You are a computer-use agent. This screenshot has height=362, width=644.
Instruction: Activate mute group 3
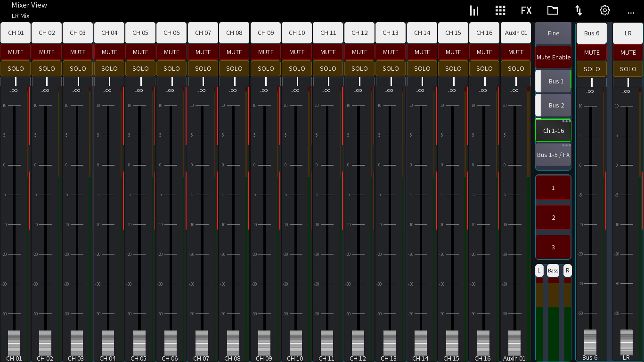553,247
